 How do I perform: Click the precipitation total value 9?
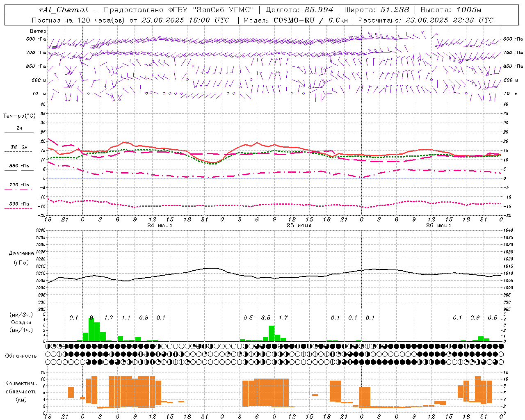(x=91, y=317)
